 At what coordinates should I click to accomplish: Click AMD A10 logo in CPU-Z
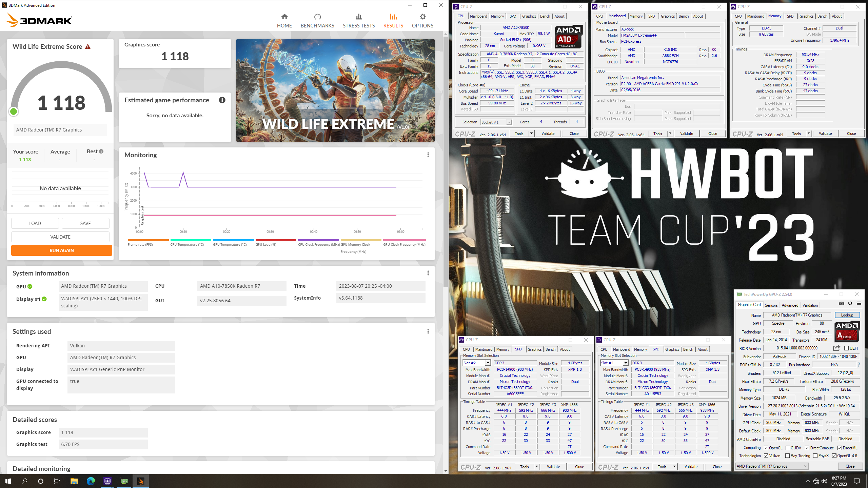coord(569,37)
